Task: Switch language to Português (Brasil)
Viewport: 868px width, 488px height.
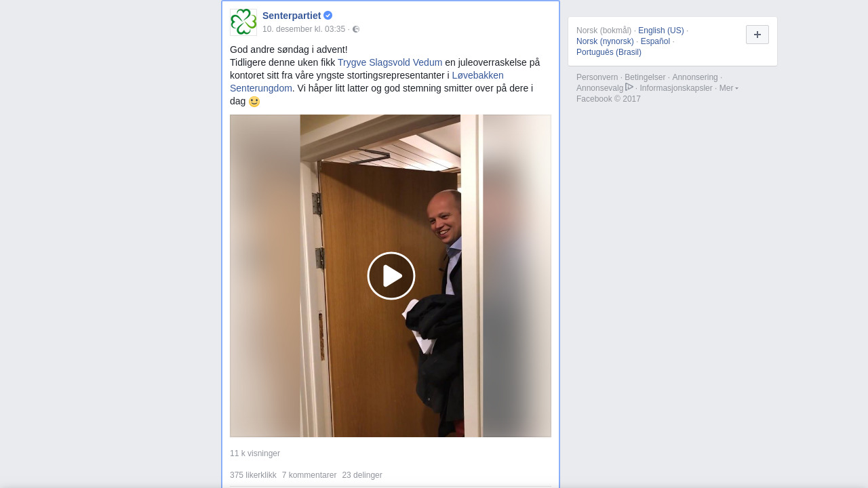Action: 609,52
